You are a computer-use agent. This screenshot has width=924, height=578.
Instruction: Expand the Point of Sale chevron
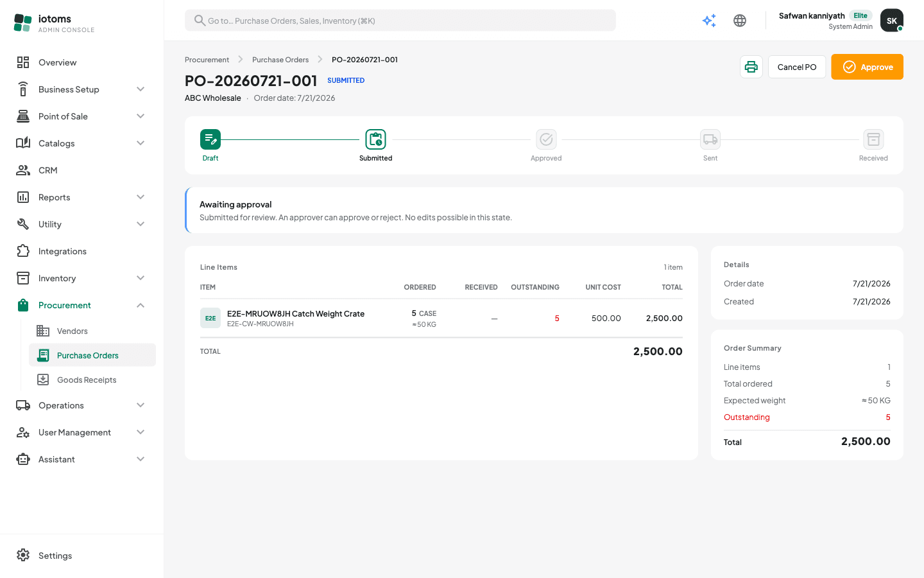click(x=141, y=116)
